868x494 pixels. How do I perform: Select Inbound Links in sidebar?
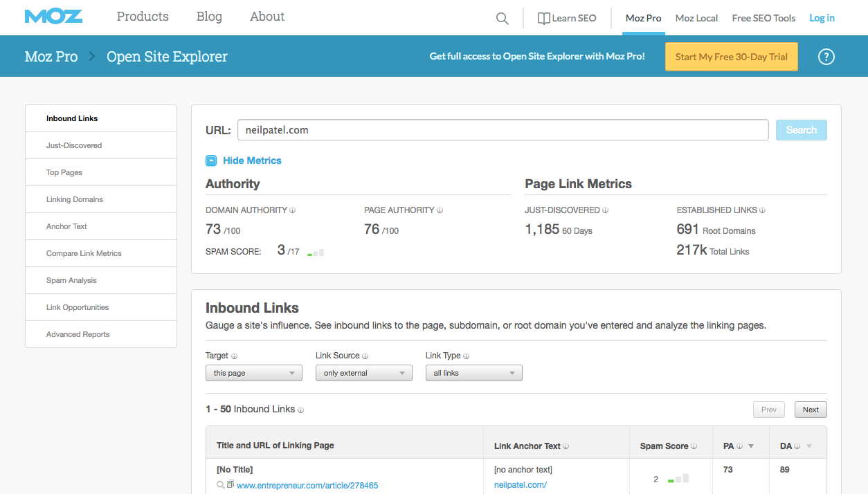pos(101,118)
